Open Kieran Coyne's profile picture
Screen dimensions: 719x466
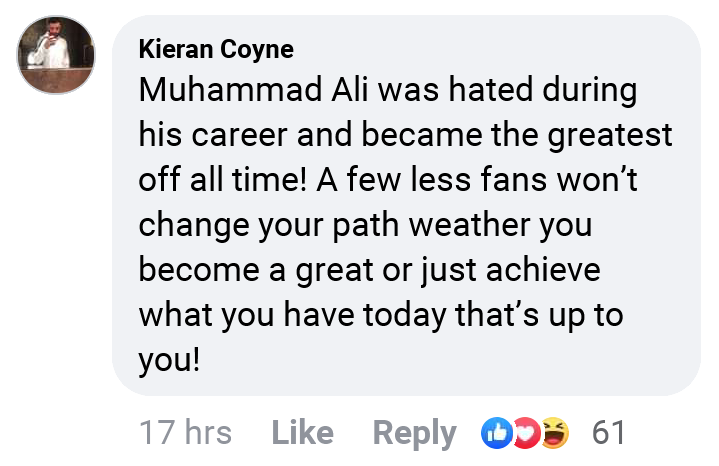57,56
